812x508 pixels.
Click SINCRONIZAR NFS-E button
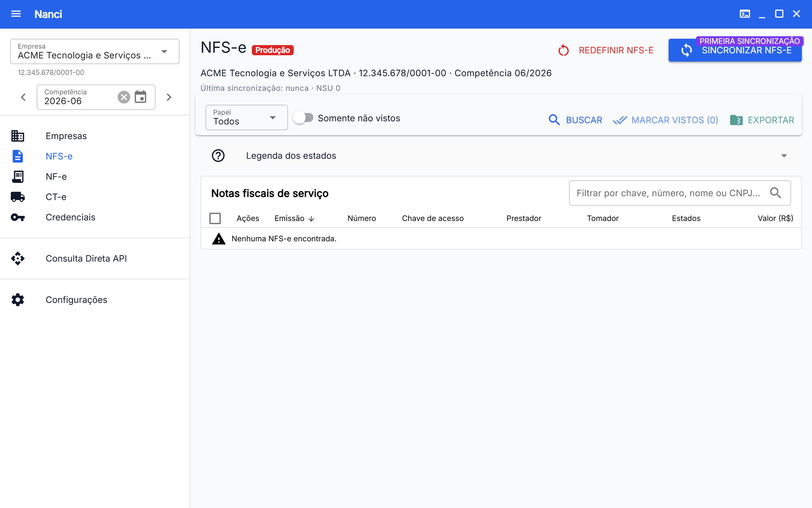(735, 50)
